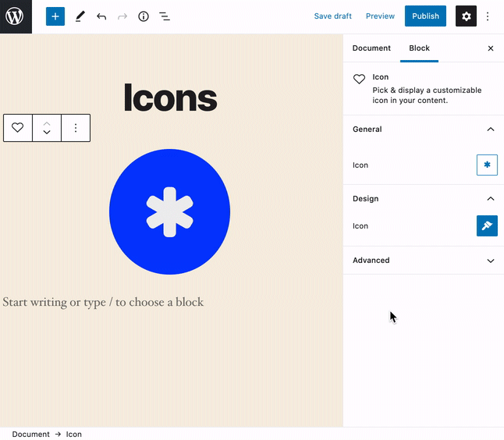The width and height of the screenshot is (504, 440).
Task: Click the Icon label under Design
Action: click(x=360, y=226)
